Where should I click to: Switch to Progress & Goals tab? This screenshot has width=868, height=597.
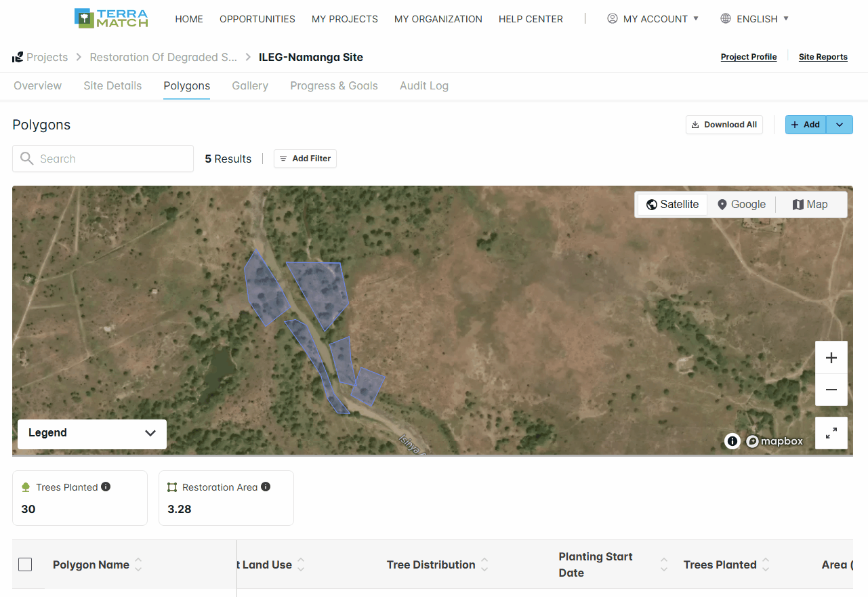pos(334,86)
